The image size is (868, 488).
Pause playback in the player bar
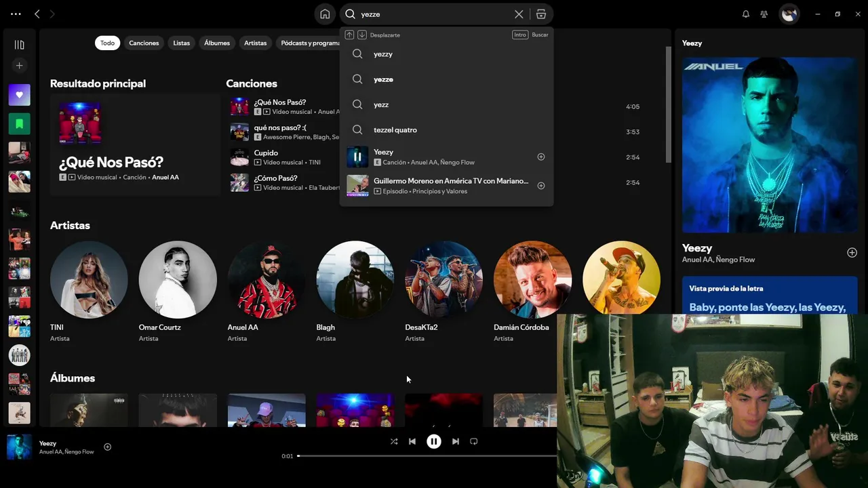click(434, 441)
